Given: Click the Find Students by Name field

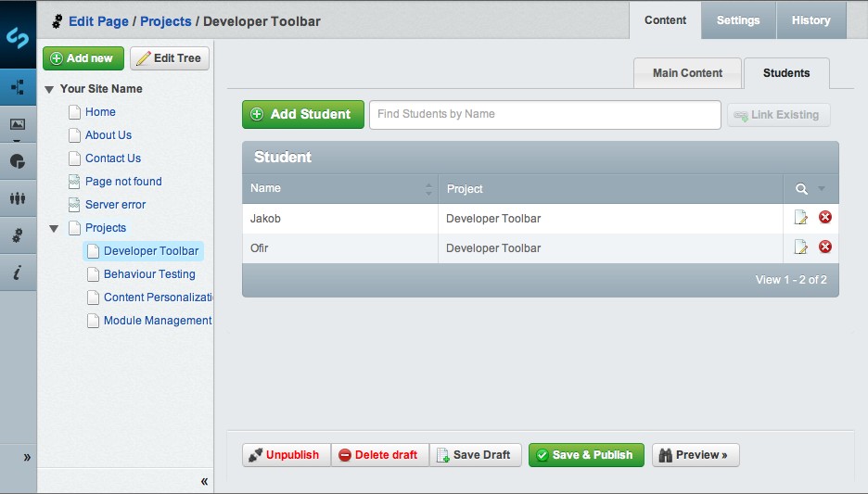Looking at the screenshot, I should (x=544, y=115).
